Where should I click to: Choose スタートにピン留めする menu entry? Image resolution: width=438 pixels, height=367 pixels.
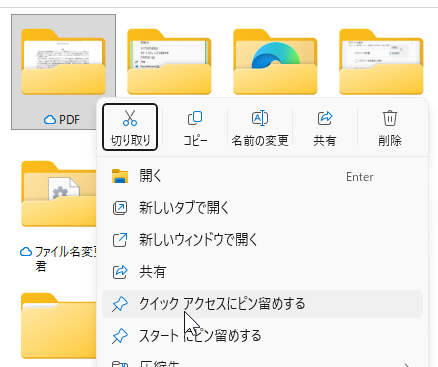click(262, 336)
